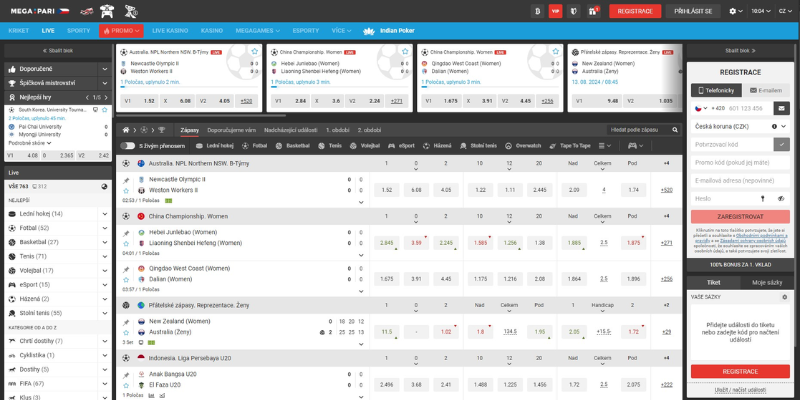Filter by Fotbal in sport bar
This screenshot has height=400, width=800.
coord(255,146)
